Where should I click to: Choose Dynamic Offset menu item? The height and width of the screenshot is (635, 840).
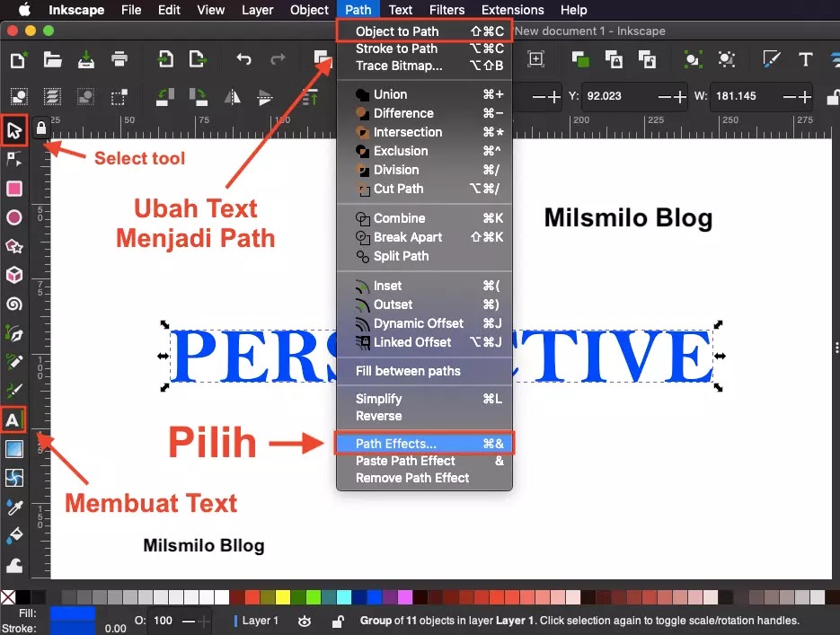pyautogui.click(x=424, y=323)
